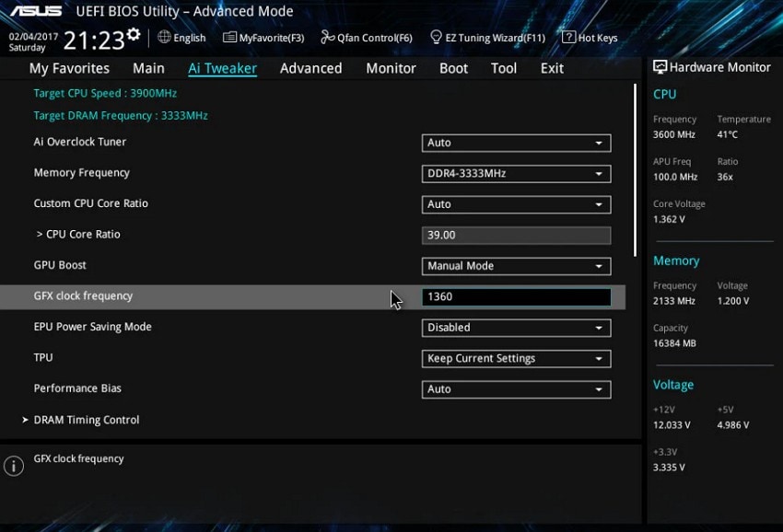Change the Memory Frequency DDR4-3333MHz dropdown
Image resolution: width=783 pixels, height=532 pixels.
coord(515,173)
